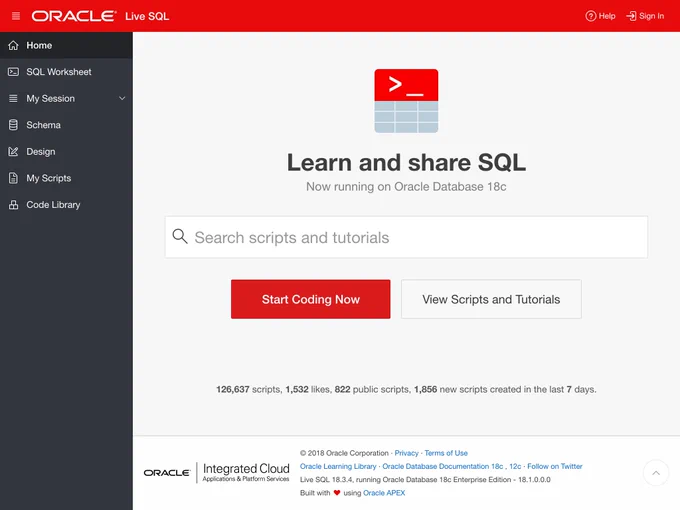Click the Sign In arrow icon
The height and width of the screenshot is (510, 680).
pos(631,16)
